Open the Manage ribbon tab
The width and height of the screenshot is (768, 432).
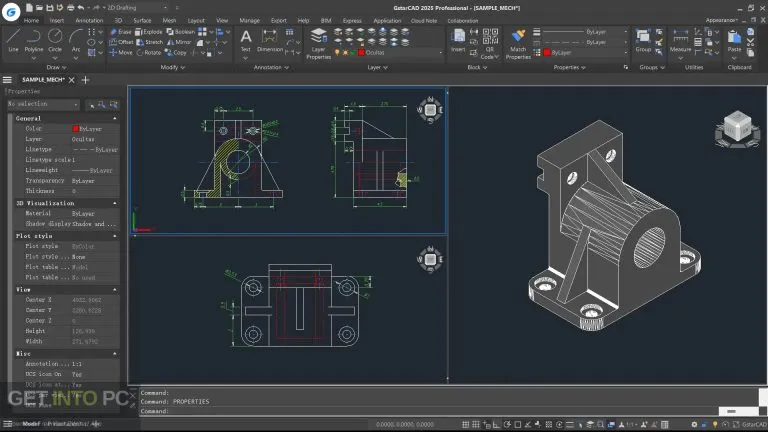(249, 21)
